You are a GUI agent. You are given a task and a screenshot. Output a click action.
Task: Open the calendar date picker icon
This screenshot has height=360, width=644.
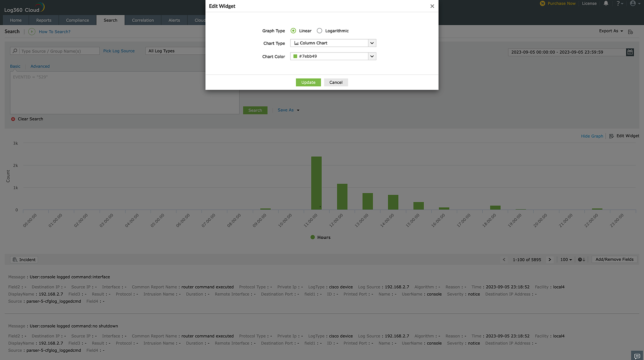(630, 52)
